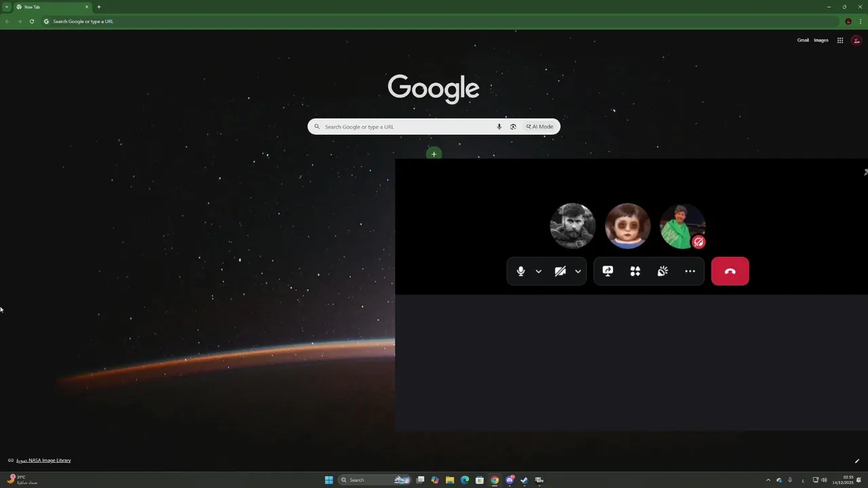The height and width of the screenshot is (488, 868).
Task: Open Google Images link
Action: coord(821,41)
